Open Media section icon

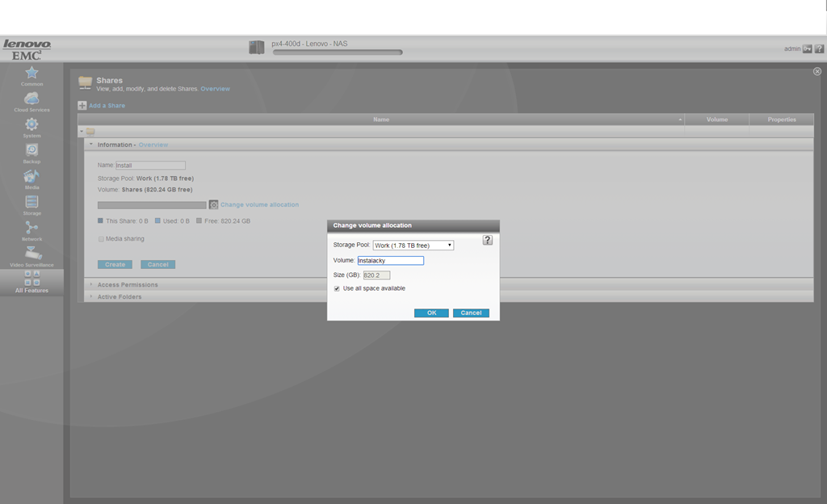(31, 178)
